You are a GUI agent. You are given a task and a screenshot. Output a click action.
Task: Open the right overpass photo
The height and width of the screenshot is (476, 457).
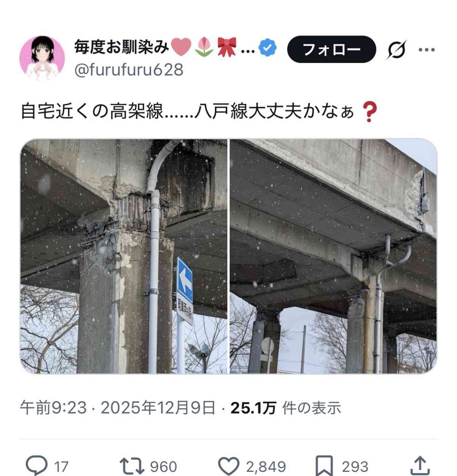333,256
